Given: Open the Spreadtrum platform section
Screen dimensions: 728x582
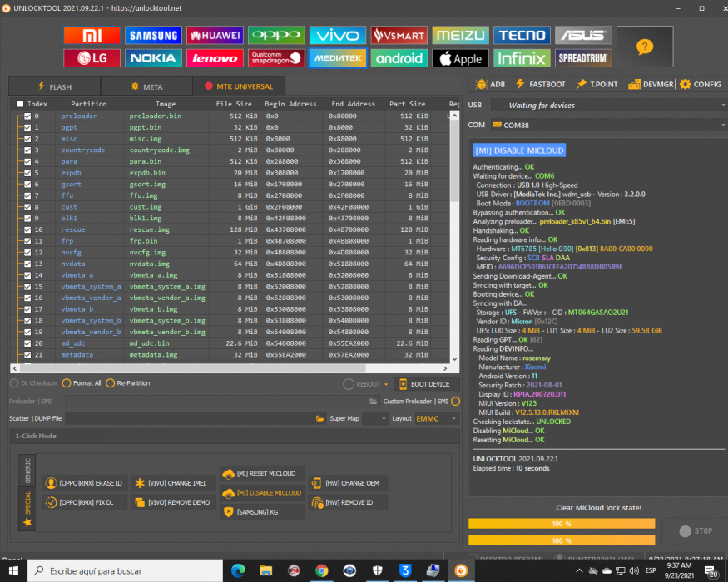Looking at the screenshot, I should tap(583, 58).
